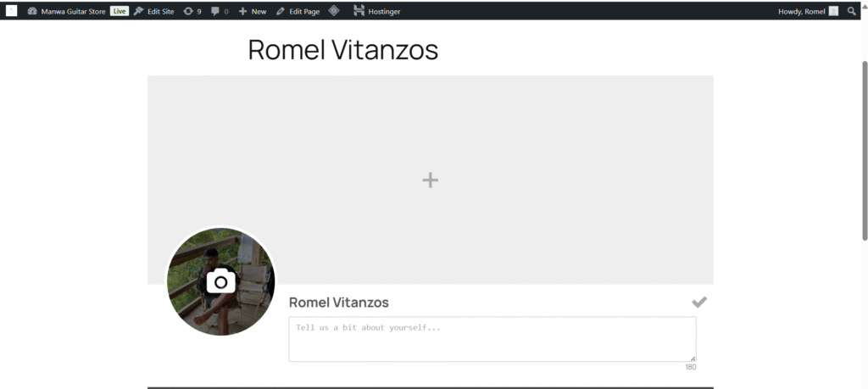Click the user avatar in admin bar
This screenshot has height=389, width=868.
pyautogui.click(x=833, y=11)
